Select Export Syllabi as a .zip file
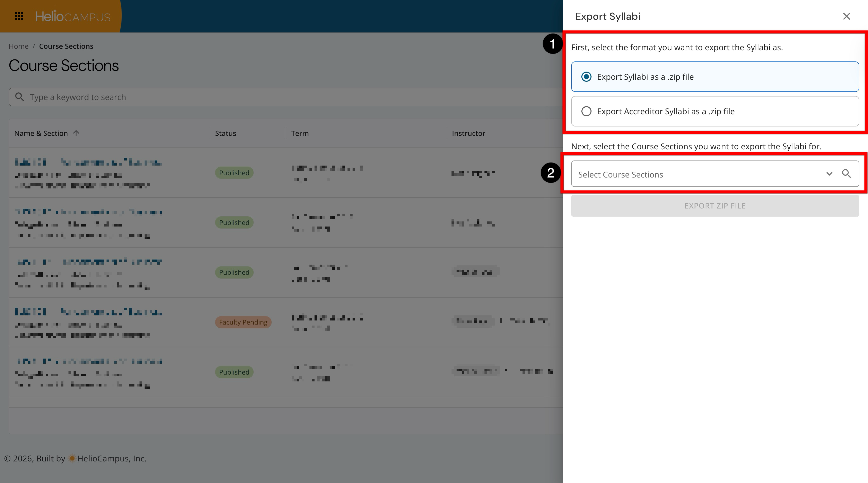The image size is (868, 483). coord(586,77)
